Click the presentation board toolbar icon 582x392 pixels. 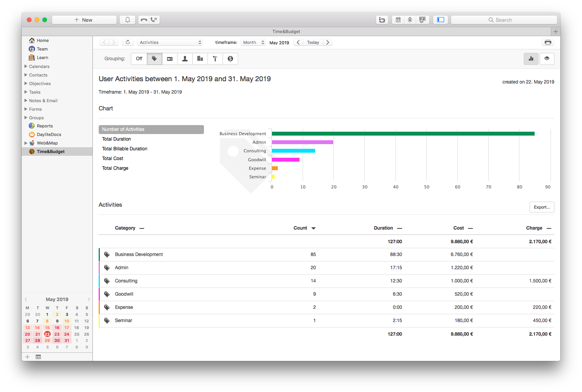pyautogui.click(x=422, y=20)
